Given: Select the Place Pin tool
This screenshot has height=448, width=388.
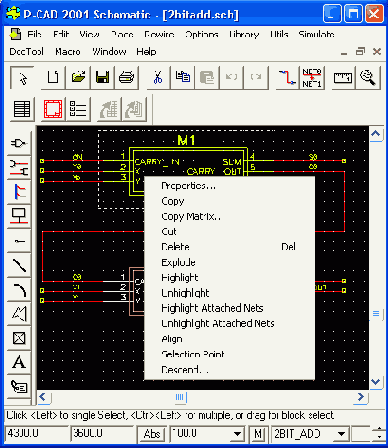Looking at the screenshot, I should click(x=19, y=241).
